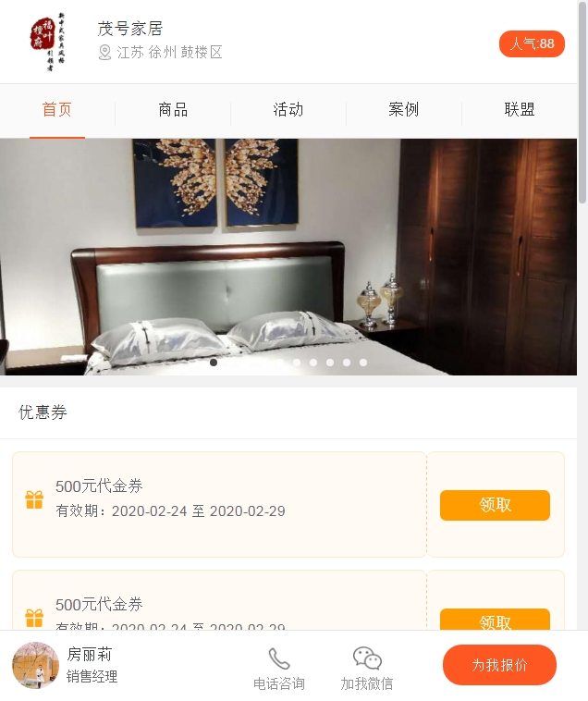Go to the 案例 tab

404,110
